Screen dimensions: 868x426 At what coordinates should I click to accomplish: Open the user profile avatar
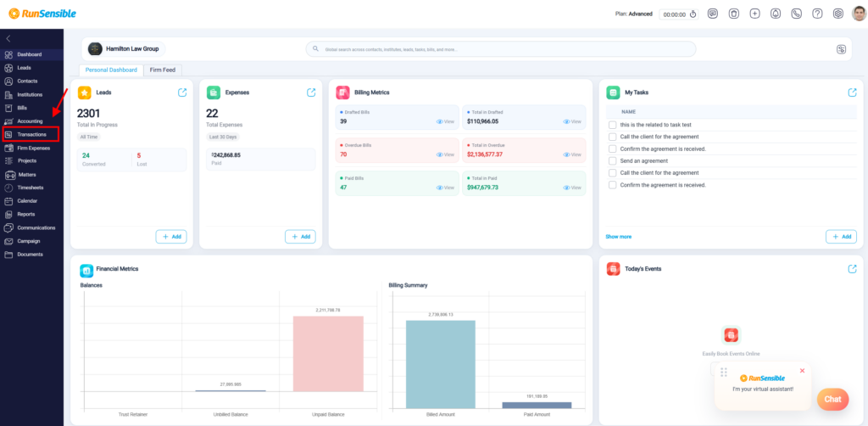(859, 14)
